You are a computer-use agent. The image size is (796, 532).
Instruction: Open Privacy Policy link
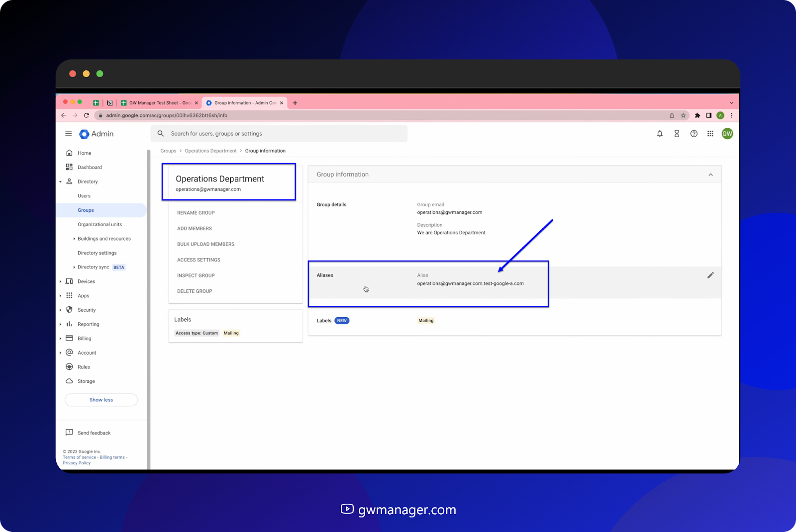77,463
